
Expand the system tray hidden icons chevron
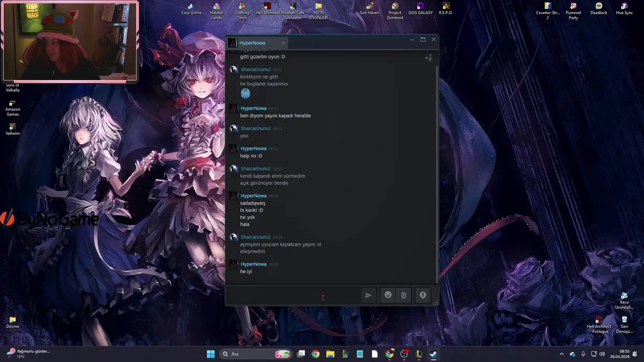click(561, 354)
